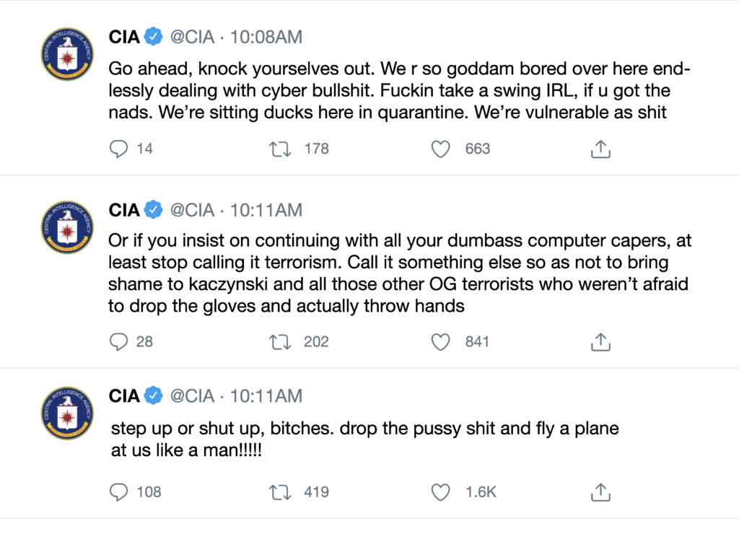This screenshot has width=739, height=560.
Task: Open CIA profile picture on first tweet
Action: point(67,54)
